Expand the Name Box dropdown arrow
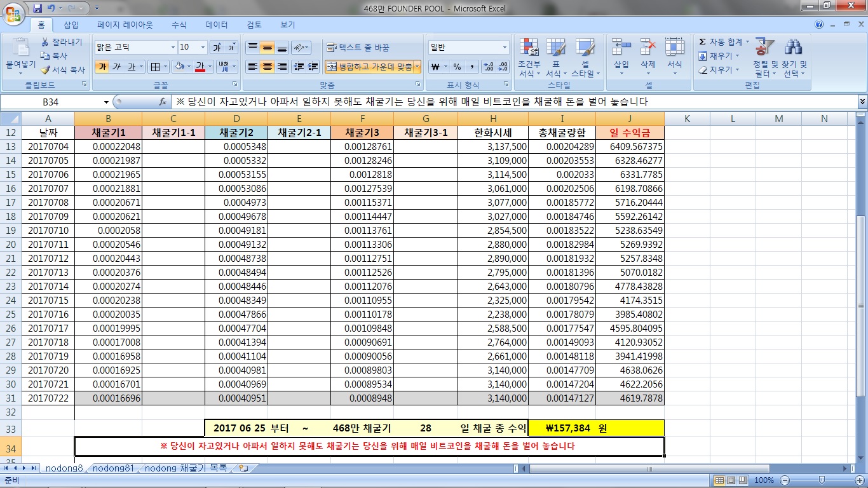The image size is (868, 488). pyautogui.click(x=106, y=102)
